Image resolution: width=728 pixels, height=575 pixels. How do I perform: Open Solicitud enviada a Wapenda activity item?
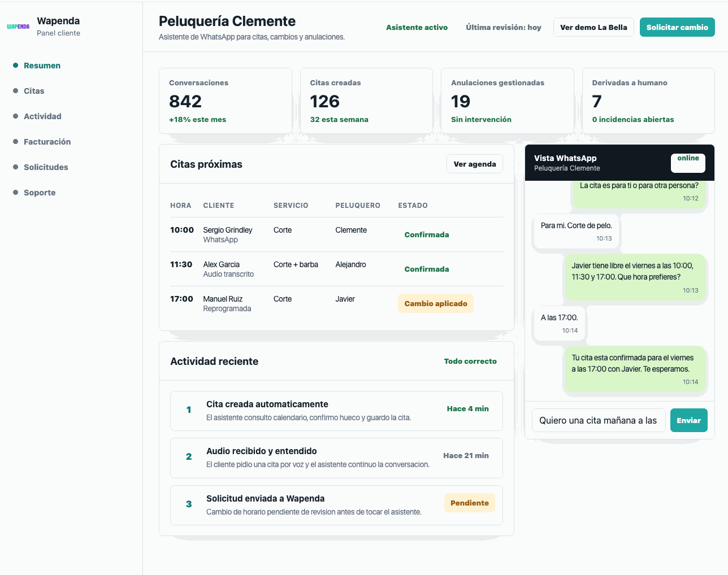coord(336,505)
